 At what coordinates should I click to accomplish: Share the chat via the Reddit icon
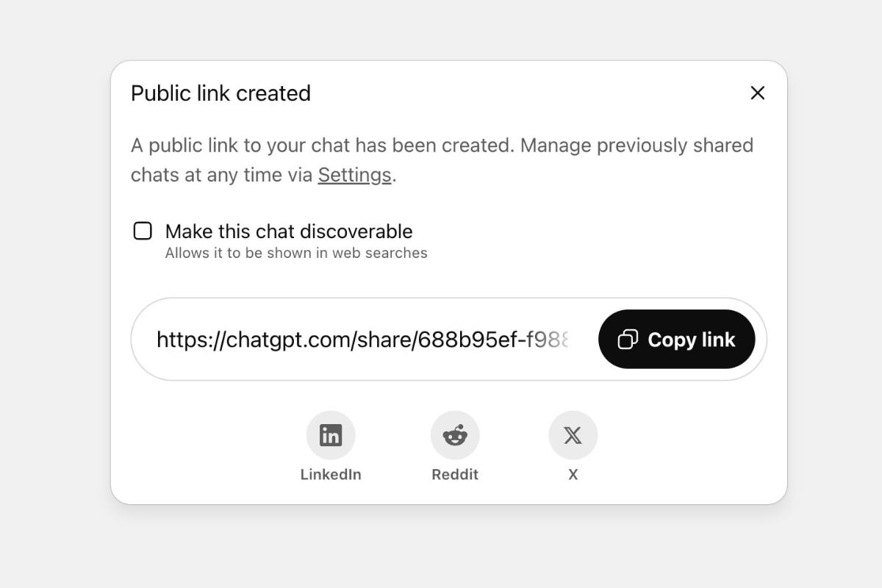pos(455,435)
